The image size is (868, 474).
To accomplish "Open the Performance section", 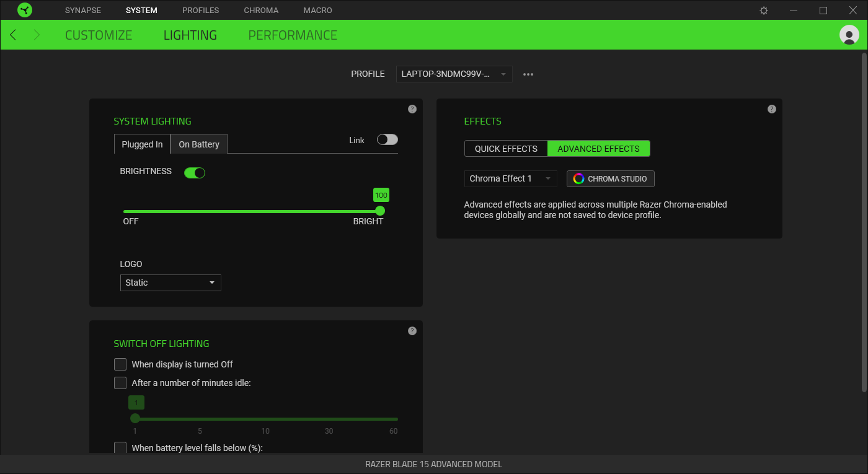I will point(293,35).
